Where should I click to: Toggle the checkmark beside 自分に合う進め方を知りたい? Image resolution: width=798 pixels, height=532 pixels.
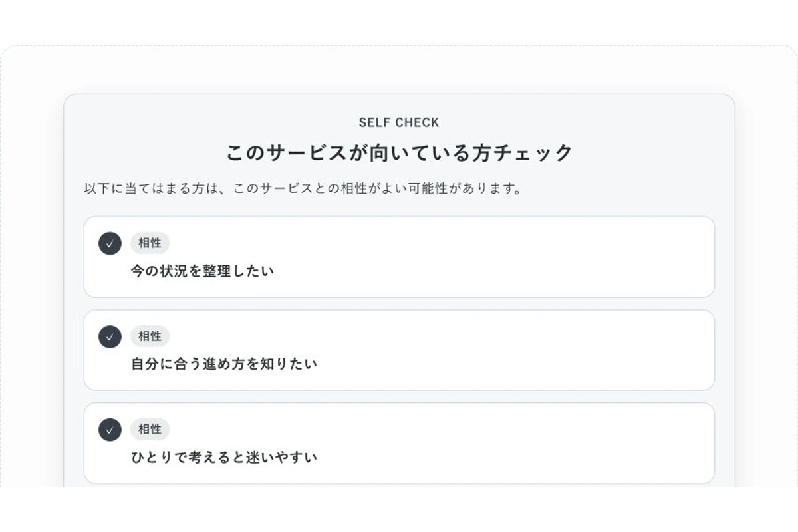click(110, 336)
